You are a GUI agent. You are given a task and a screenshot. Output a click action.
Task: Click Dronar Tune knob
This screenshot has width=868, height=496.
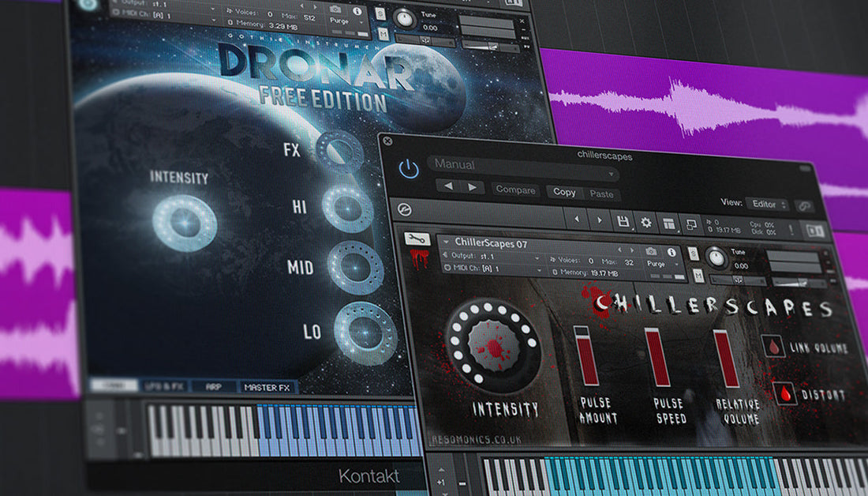coord(404,18)
